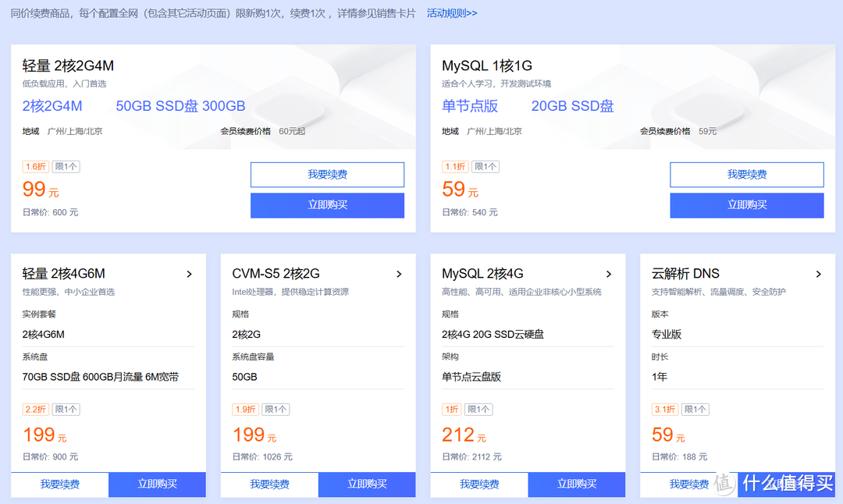The width and height of the screenshot is (843, 504).
Task: Click 立即购买 on the 轻量 2核4G6M card
Action: coord(156,484)
